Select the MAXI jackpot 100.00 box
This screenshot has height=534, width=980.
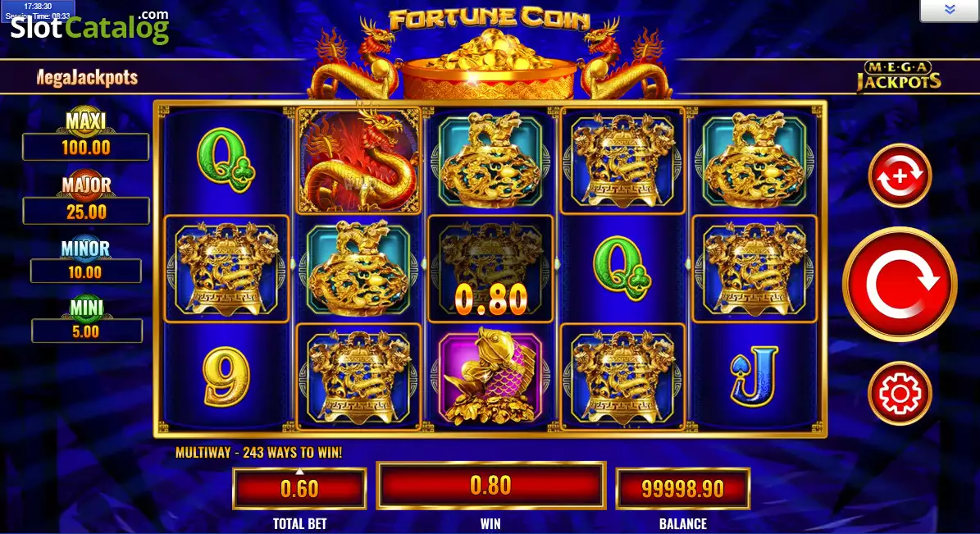point(85,148)
